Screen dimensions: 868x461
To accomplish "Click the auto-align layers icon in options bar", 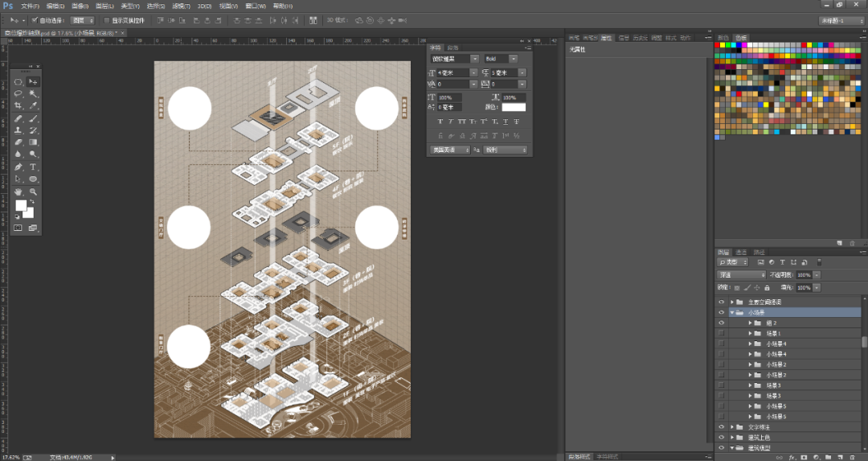I will 313,20.
